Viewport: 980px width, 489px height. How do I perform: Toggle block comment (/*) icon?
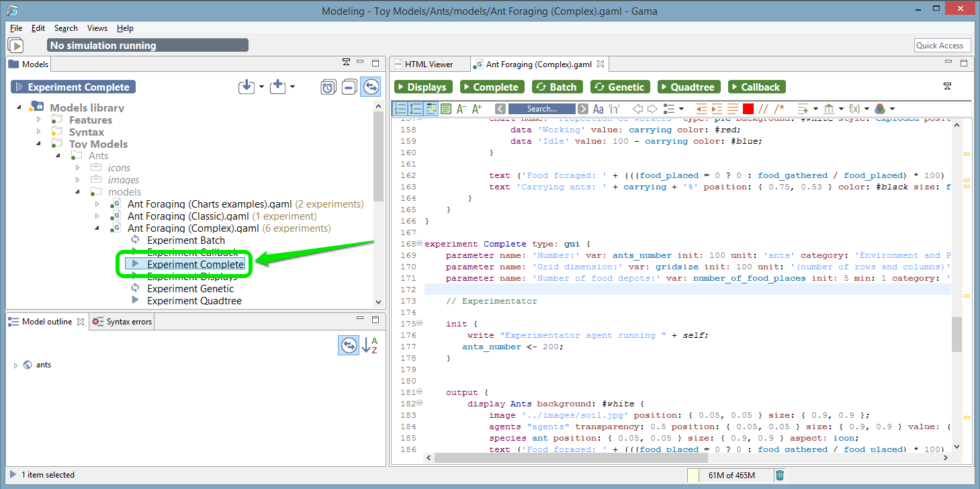tap(779, 109)
